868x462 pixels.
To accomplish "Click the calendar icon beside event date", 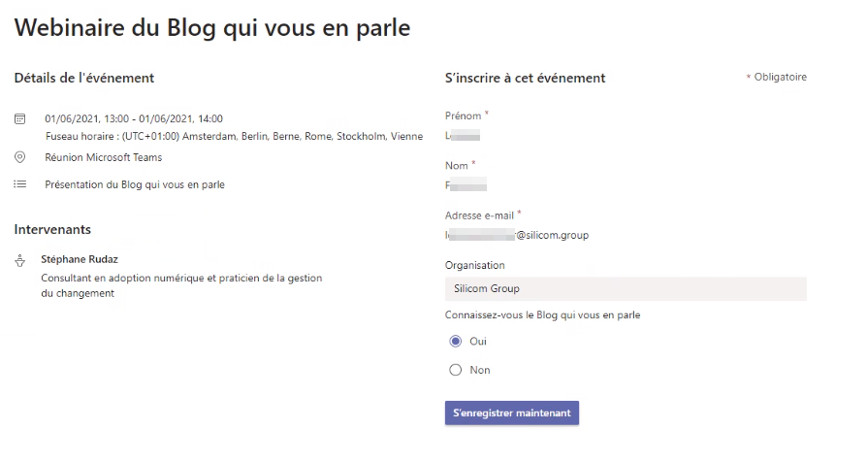I will tap(20, 118).
